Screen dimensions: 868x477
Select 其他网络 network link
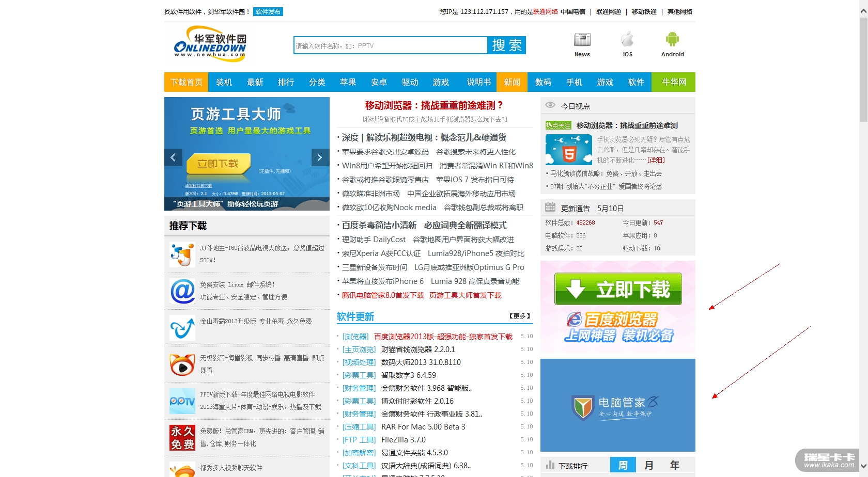click(x=680, y=12)
